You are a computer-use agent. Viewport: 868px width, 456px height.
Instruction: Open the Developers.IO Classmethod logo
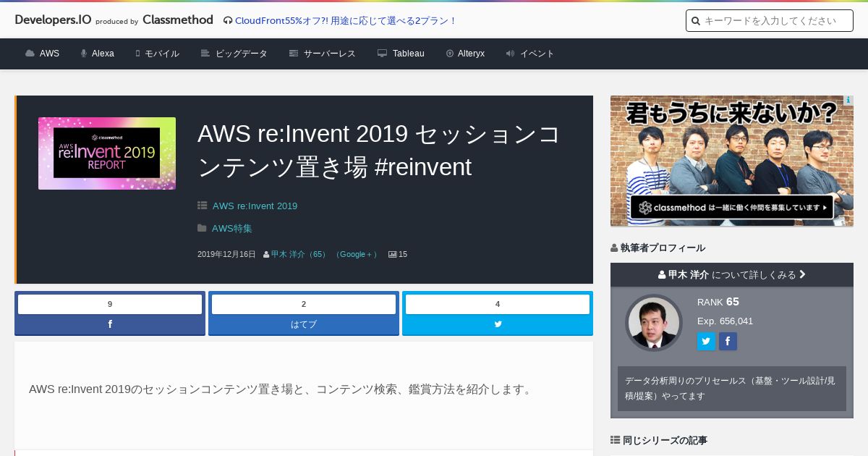[x=114, y=20]
